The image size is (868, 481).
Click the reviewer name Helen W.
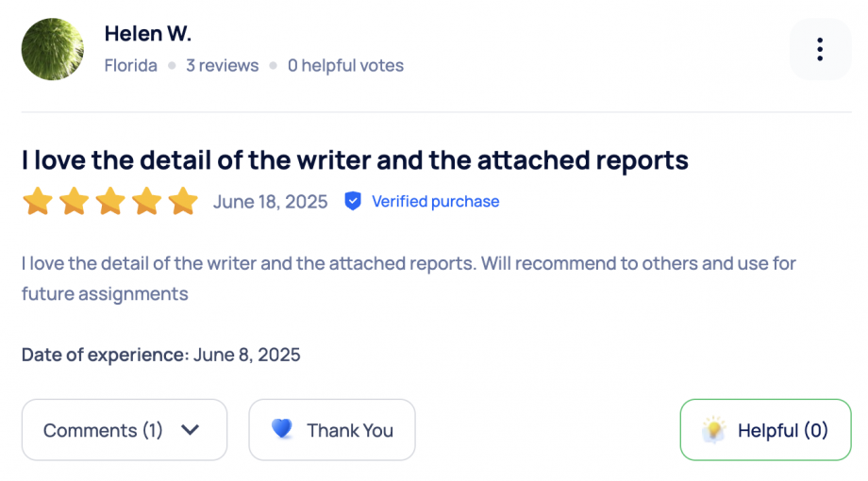click(x=148, y=34)
